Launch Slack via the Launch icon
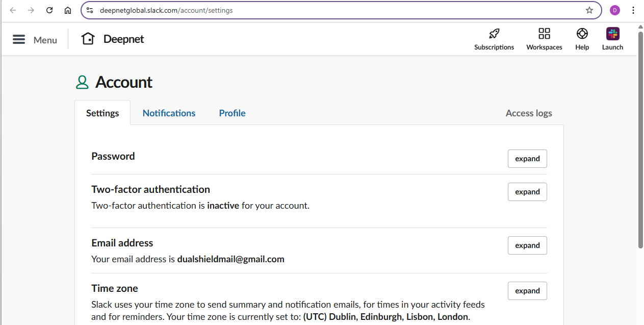The height and width of the screenshot is (325, 644). (x=612, y=34)
